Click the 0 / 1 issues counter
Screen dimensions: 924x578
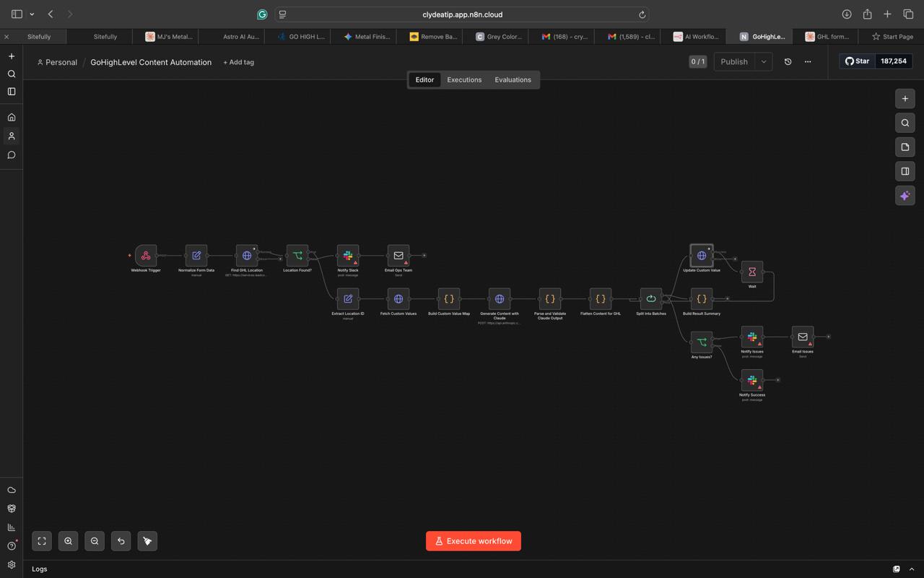point(698,62)
